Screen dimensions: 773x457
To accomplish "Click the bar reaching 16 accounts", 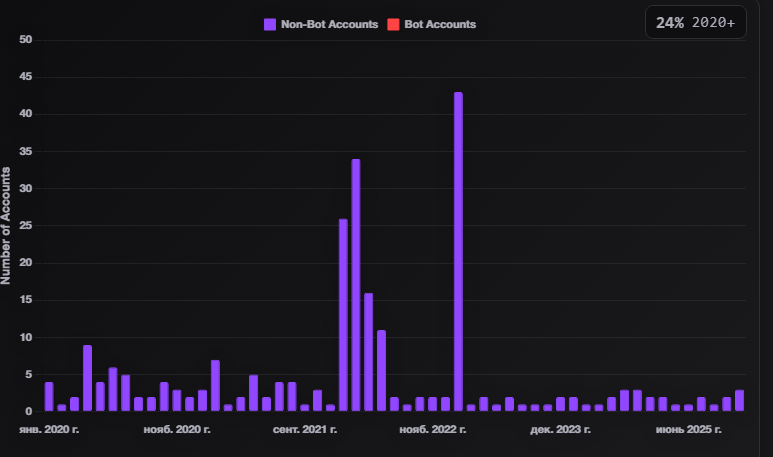I will [368, 352].
